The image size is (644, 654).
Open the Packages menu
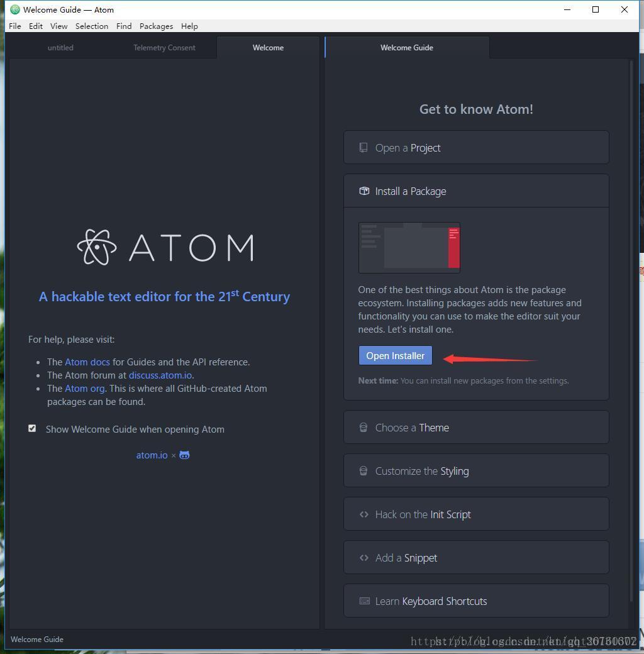[157, 26]
